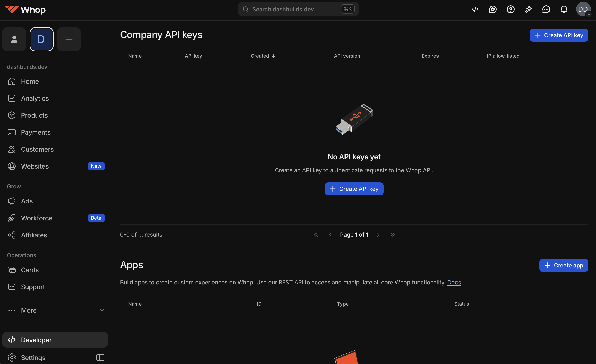Click the IP allow-listed column header
Screen dimensions: 596x364
(x=503, y=56)
